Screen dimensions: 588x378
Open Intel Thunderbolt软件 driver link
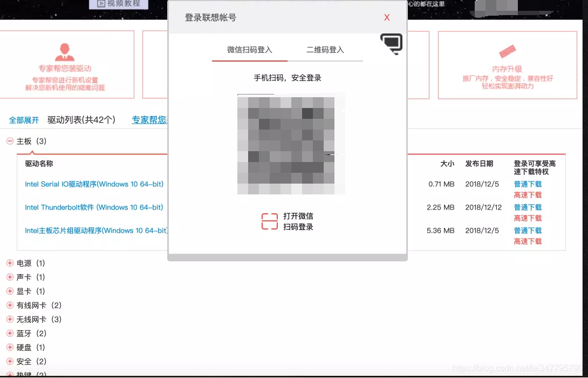point(94,207)
